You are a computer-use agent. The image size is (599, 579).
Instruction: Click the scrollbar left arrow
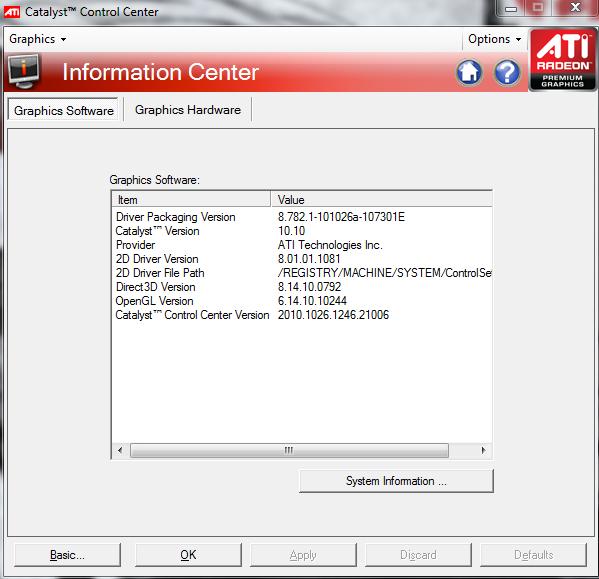pyautogui.click(x=120, y=450)
